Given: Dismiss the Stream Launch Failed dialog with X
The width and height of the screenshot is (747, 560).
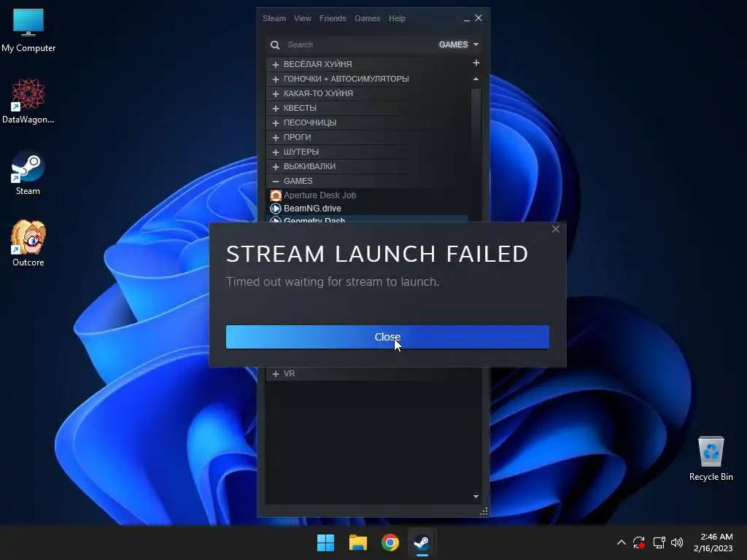Looking at the screenshot, I should [555, 229].
